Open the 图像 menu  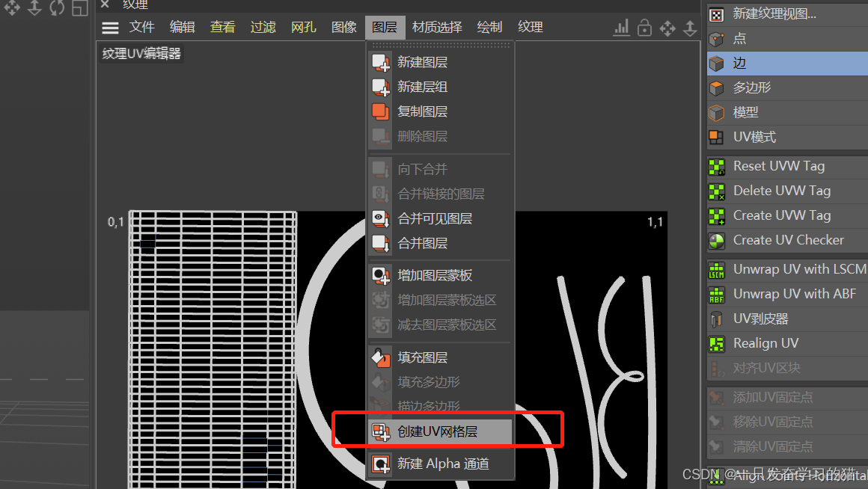click(343, 27)
